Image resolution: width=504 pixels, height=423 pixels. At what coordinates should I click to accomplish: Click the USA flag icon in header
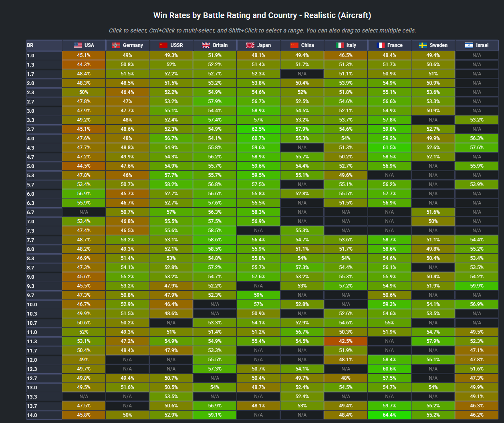coord(78,45)
